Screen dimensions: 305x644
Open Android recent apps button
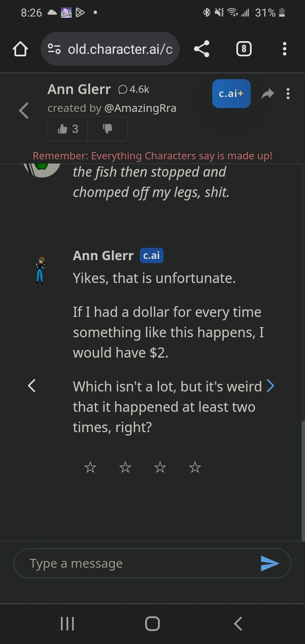(x=67, y=623)
